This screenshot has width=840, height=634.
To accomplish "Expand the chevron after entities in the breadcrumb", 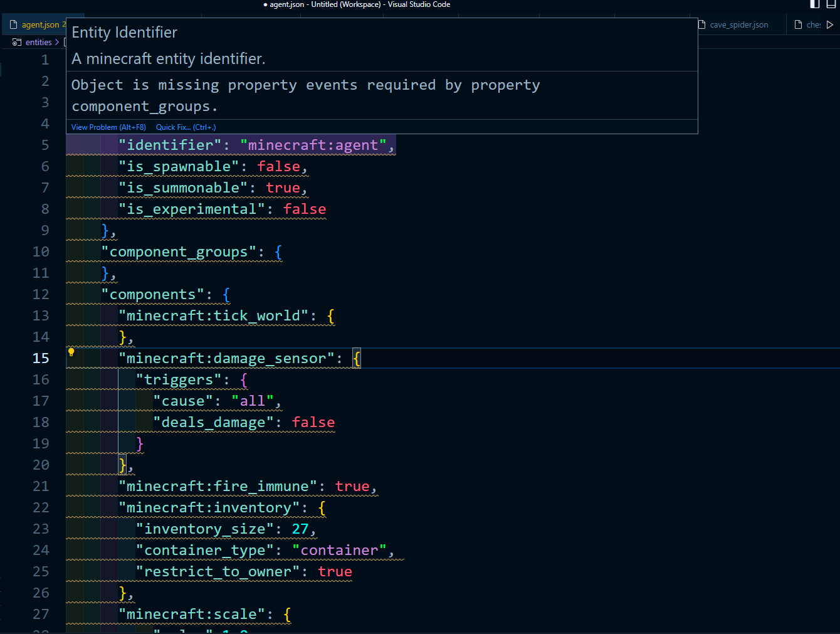I will pos(56,41).
